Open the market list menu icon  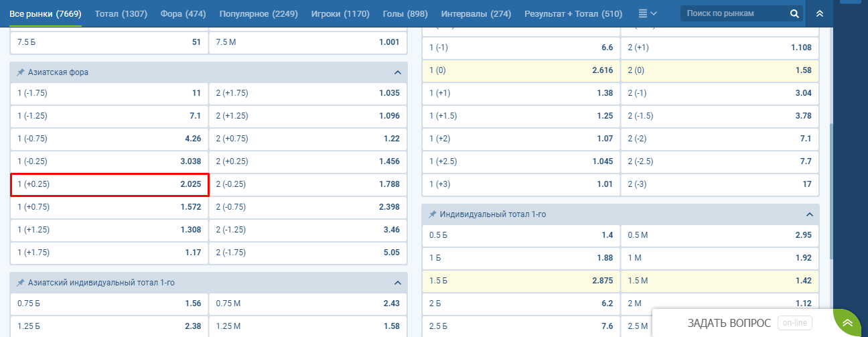(x=647, y=13)
